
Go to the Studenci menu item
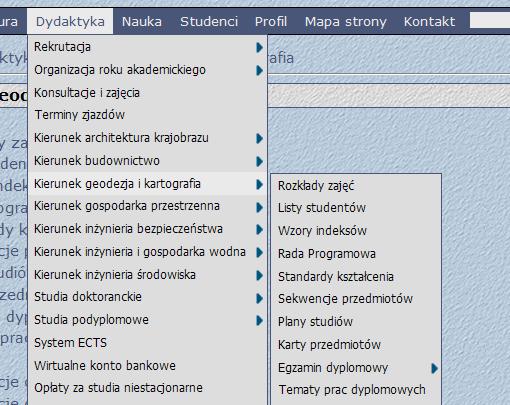pos(209,22)
